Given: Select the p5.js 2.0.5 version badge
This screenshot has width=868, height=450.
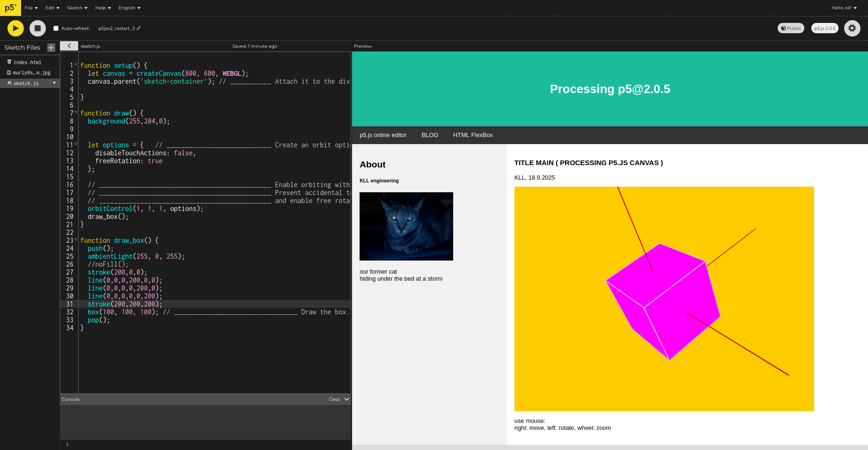Looking at the screenshot, I should click(824, 29).
